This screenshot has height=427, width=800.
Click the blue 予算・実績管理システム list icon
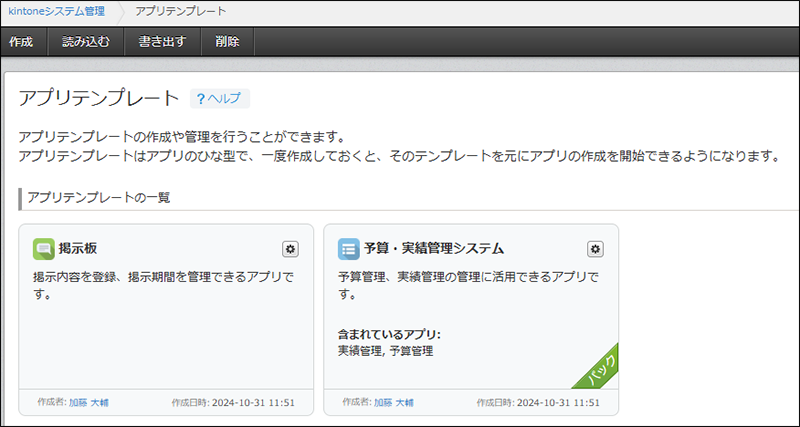coord(348,249)
